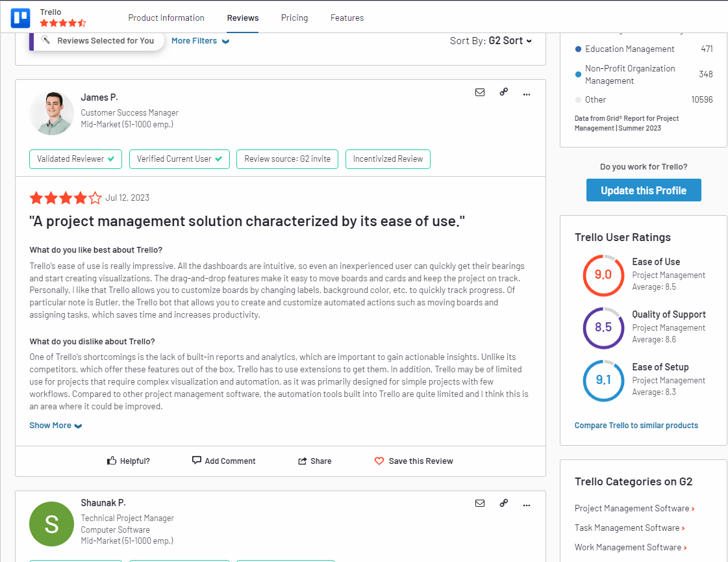The height and width of the screenshot is (562, 728).
Task: Click the Education Management count 471
Action: [707, 49]
